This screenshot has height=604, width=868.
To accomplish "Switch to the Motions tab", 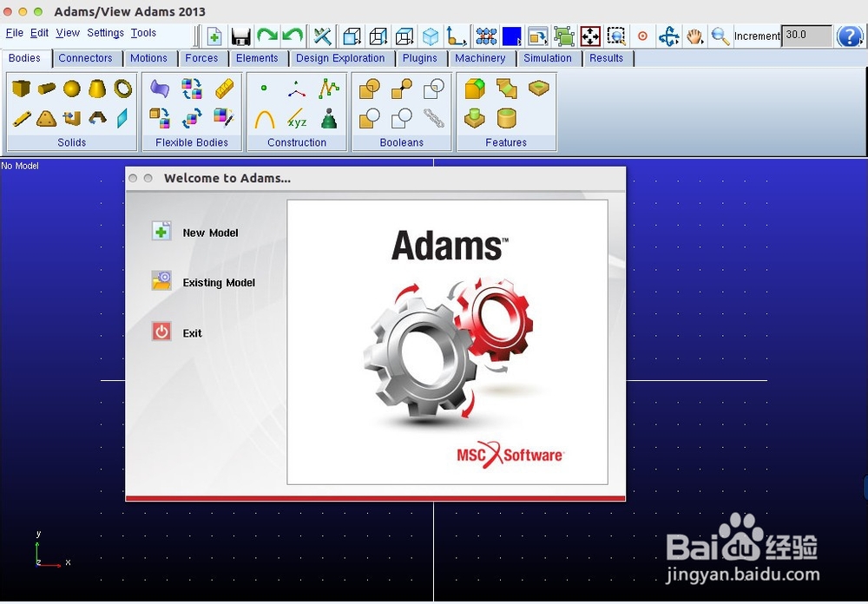I will click(148, 58).
